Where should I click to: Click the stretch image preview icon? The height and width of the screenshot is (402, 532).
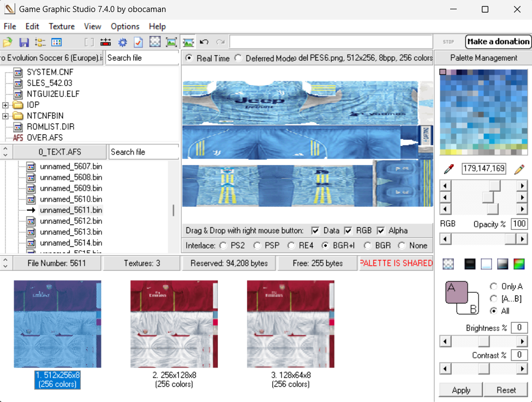pyautogui.click(x=188, y=42)
